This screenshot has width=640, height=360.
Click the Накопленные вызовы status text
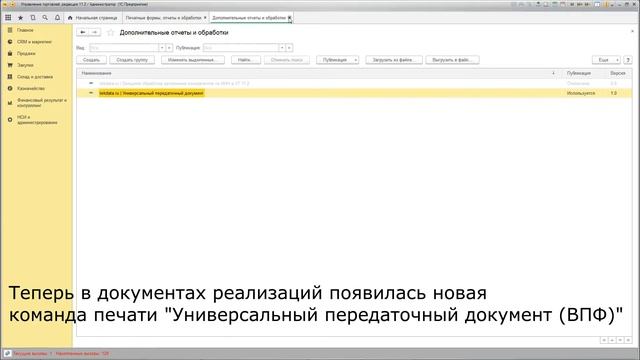click(82, 354)
